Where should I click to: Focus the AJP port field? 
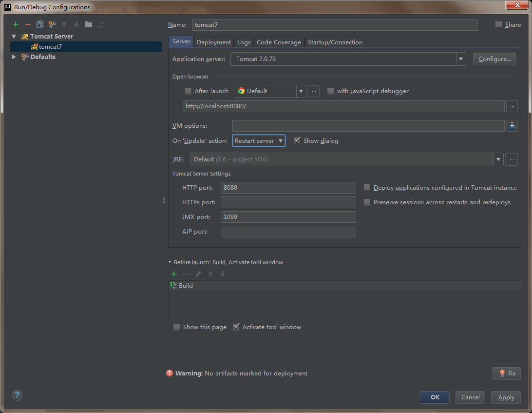(288, 231)
